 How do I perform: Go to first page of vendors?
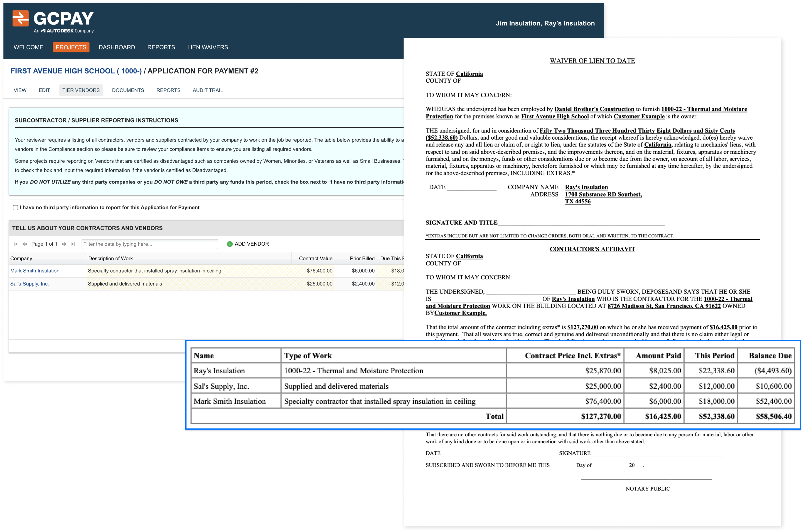[16, 244]
